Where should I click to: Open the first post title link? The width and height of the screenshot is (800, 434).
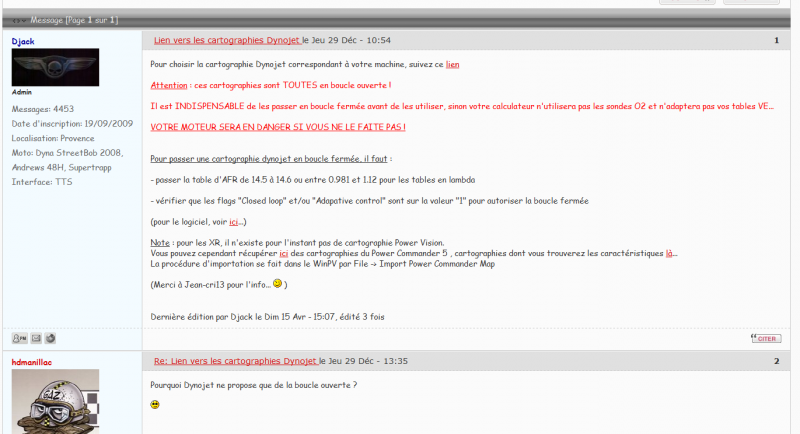(227, 40)
